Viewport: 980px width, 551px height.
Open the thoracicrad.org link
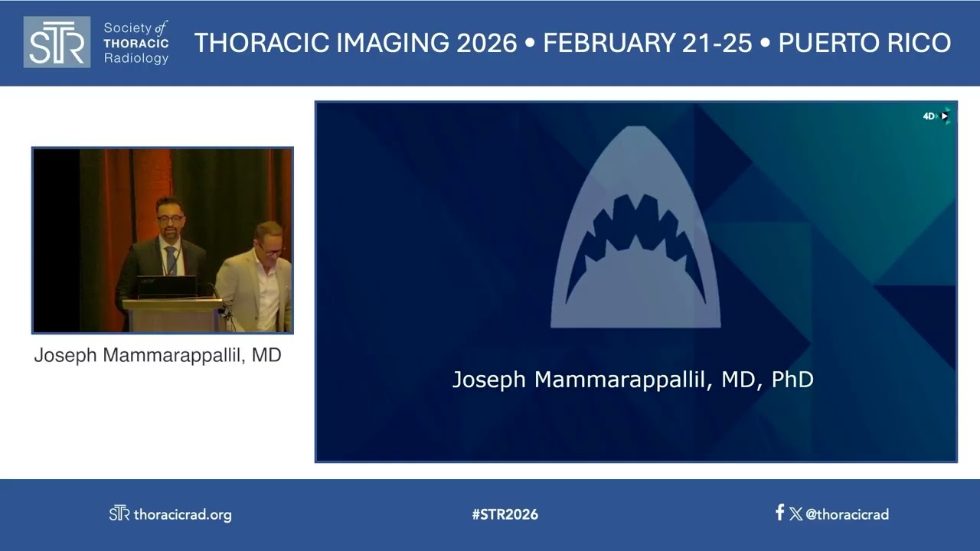point(182,514)
